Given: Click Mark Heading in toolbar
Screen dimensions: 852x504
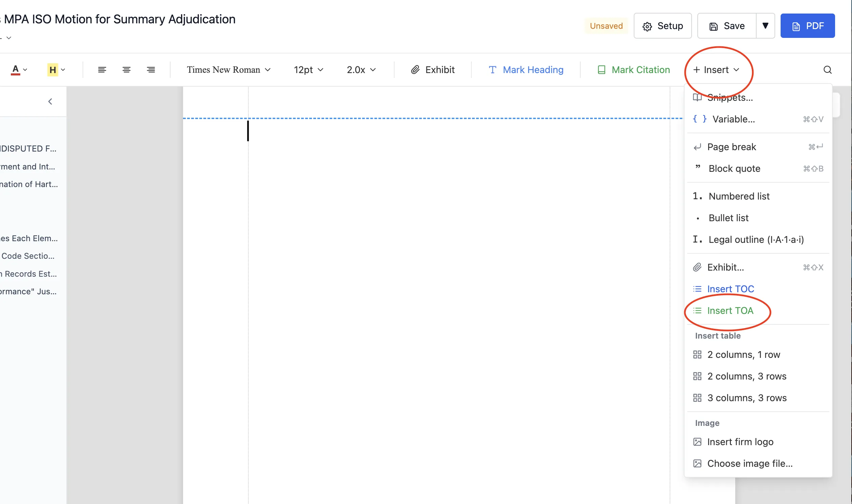Looking at the screenshot, I should (x=526, y=70).
